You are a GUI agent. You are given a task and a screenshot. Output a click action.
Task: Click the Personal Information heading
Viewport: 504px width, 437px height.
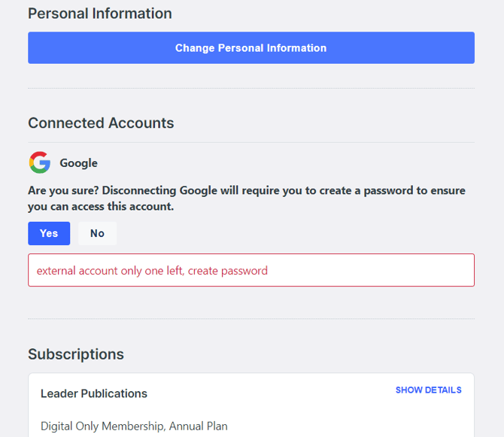[100, 14]
